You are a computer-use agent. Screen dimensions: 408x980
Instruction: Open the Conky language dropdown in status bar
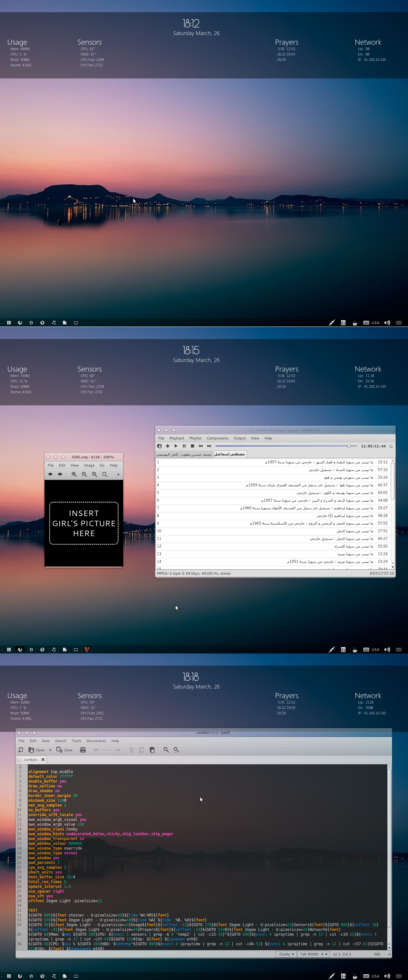pos(286,954)
